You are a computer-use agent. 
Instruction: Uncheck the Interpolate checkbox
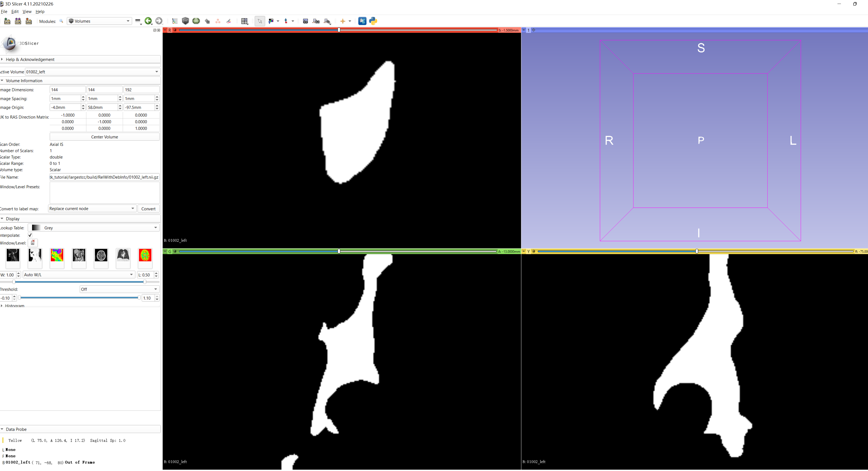[x=30, y=235]
